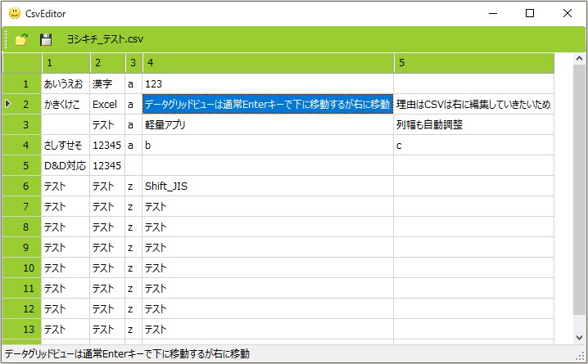Click empty column 1 cell in row 3

(x=66, y=124)
